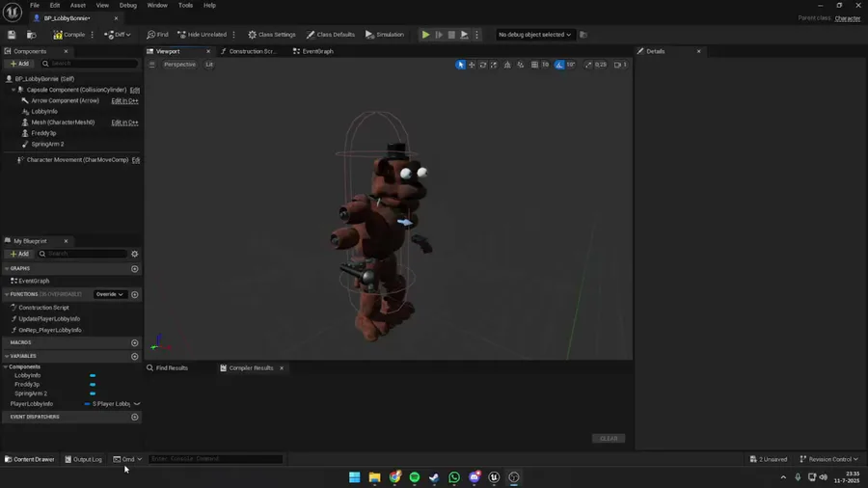The width and height of the screenshot is (868, 488).
Task: Collapse the Variables section
Action: [7, 356]
